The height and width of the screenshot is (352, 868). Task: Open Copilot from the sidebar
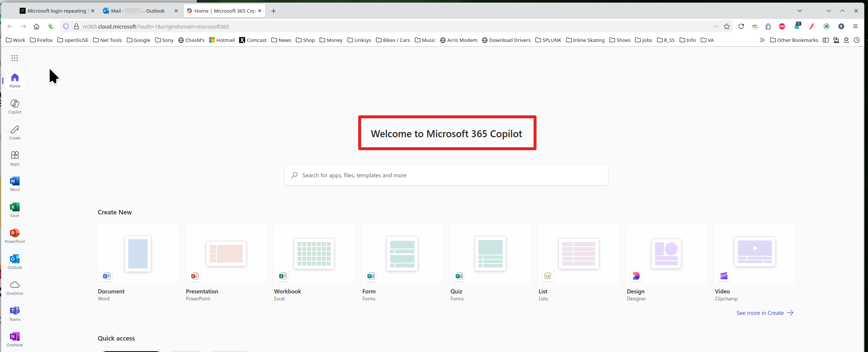pos(15,106)
